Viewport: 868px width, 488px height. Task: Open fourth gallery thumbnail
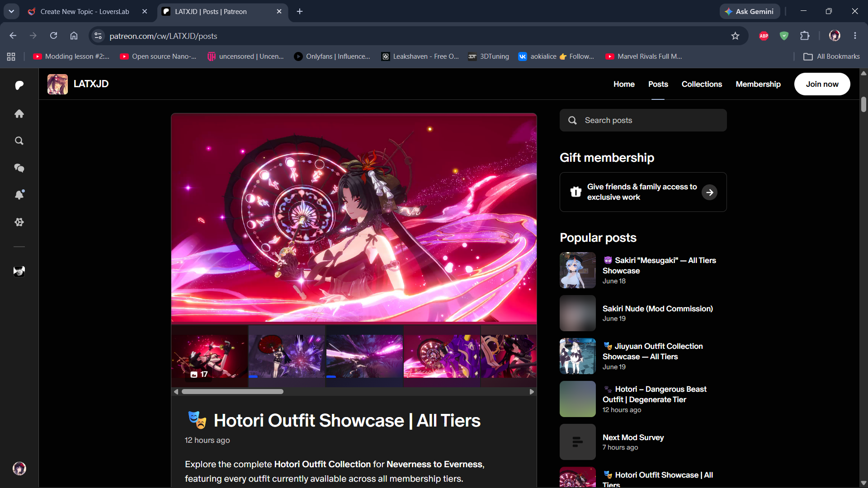[442, 356]
